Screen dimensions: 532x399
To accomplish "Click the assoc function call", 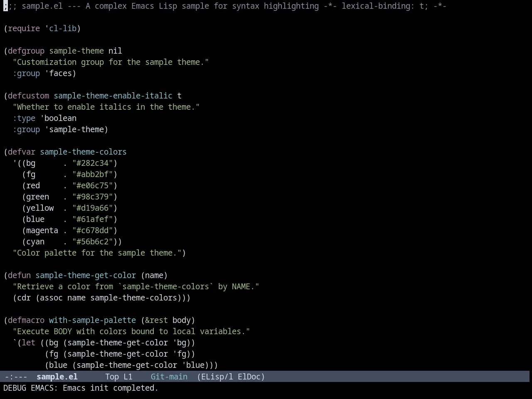I will (x=51, y=298).
